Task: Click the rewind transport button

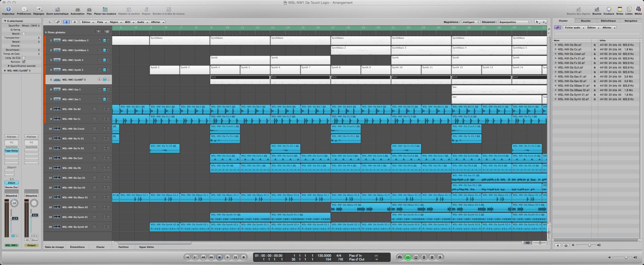Action: pos(203,257)
